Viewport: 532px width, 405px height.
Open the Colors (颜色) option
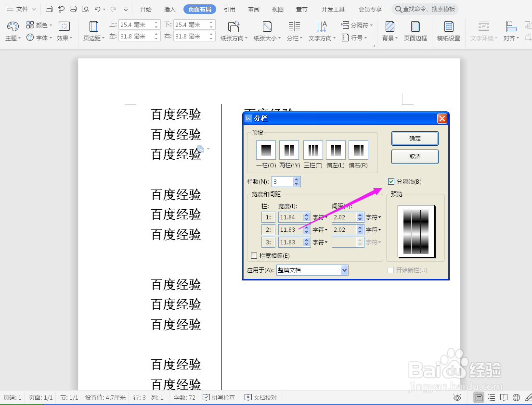point(39,25)
